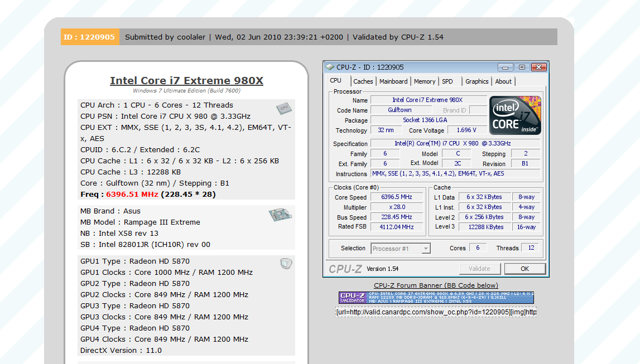Click the CPU-Z title bar app icon
This screenshot has height=364, width=640.
[x=330, y=67]
